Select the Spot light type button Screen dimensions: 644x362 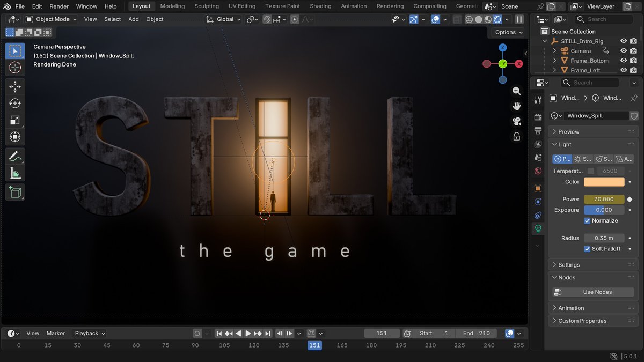tap(604, 159)
